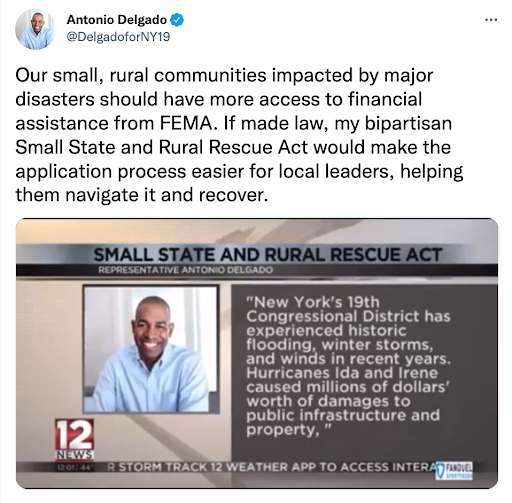Click the Small State and Rural Rescue Act banner

(268, 255)
